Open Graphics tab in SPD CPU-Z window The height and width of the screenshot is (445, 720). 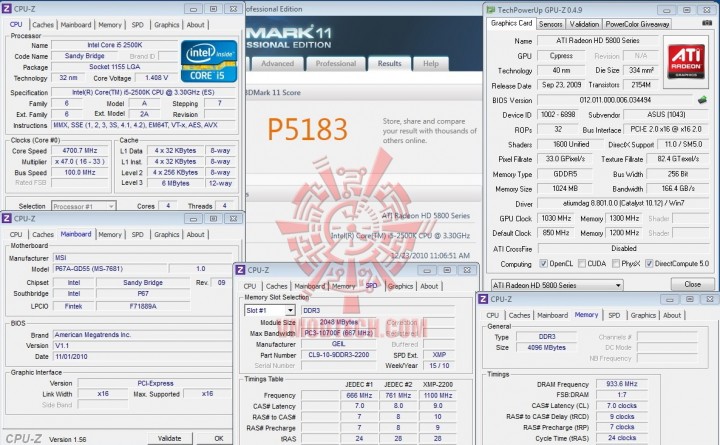400,286
